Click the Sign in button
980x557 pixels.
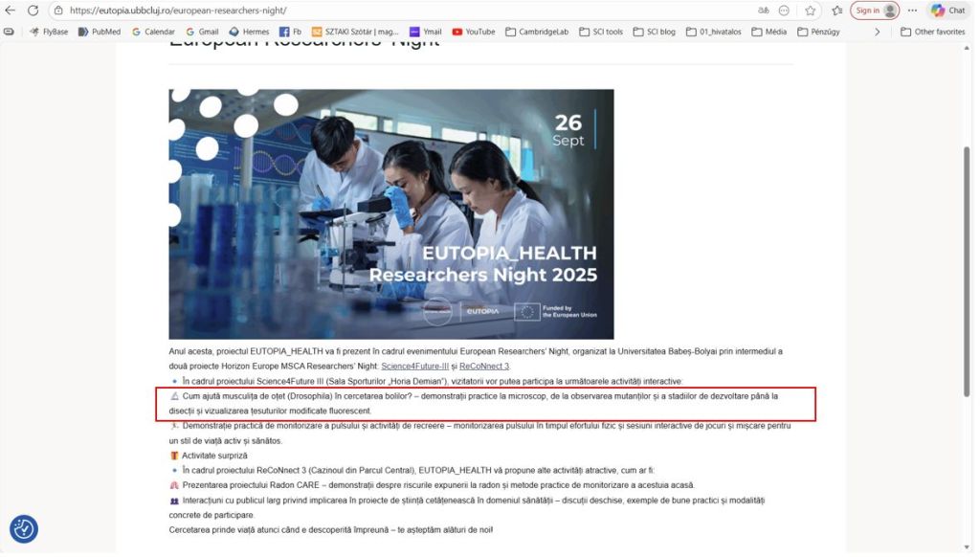(x=874, y=11)
